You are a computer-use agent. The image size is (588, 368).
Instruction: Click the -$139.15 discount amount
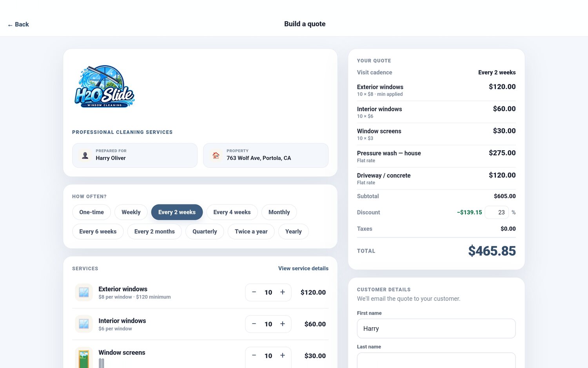[x=470, y=212]
